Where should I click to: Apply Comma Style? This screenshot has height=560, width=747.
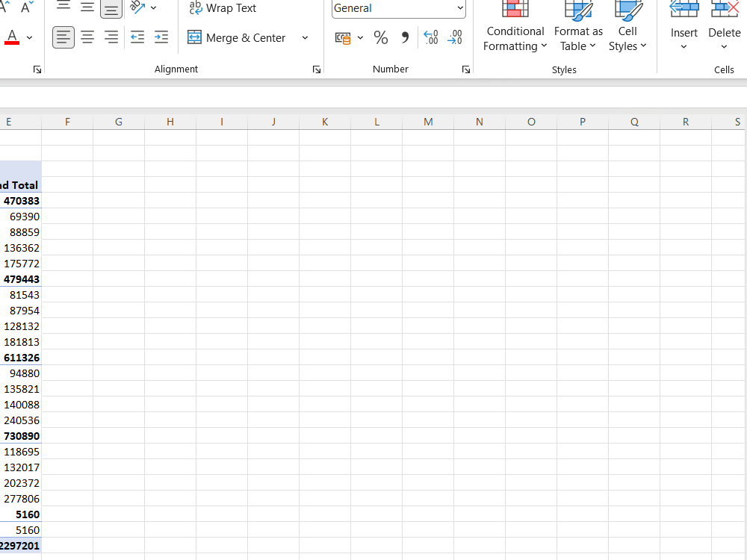405,37
